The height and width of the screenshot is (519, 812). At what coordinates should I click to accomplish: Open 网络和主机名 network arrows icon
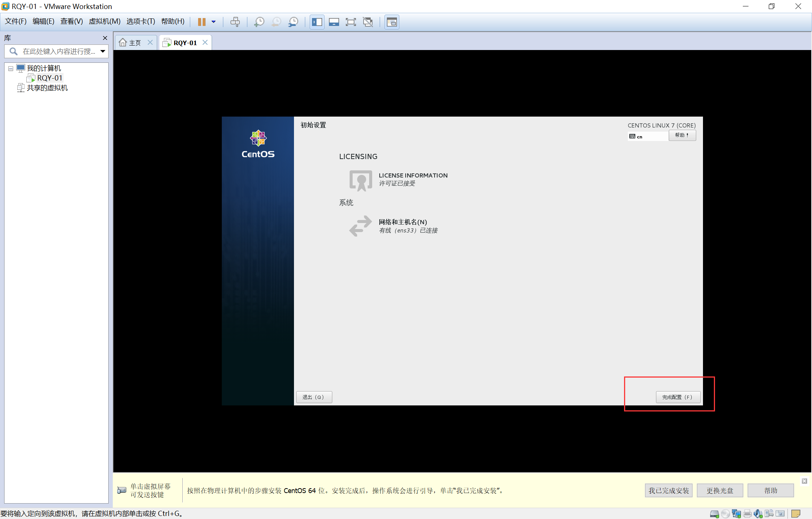coord(361,226)
